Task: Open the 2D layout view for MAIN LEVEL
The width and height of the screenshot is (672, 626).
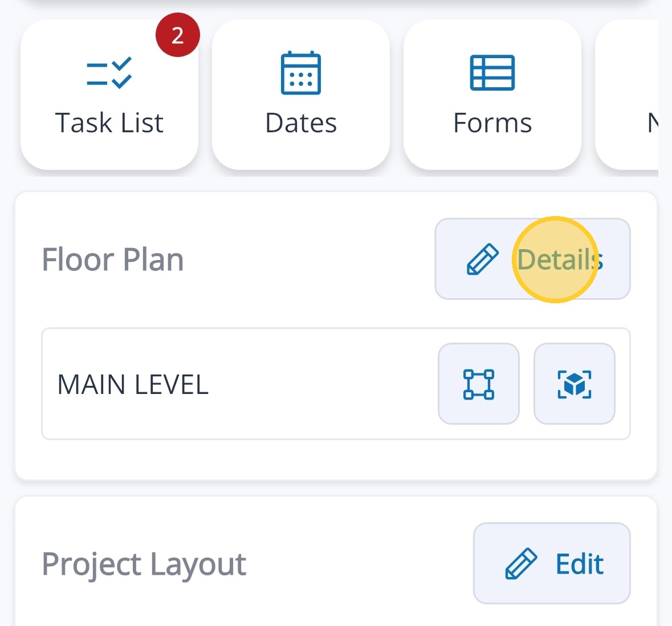Action: click(479, 384)
